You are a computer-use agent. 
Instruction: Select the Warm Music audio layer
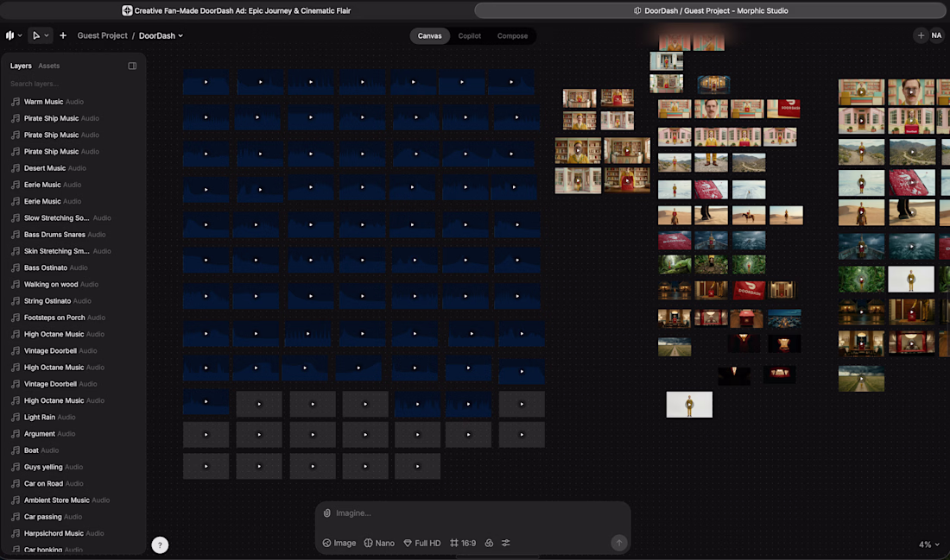pos(73,102)
